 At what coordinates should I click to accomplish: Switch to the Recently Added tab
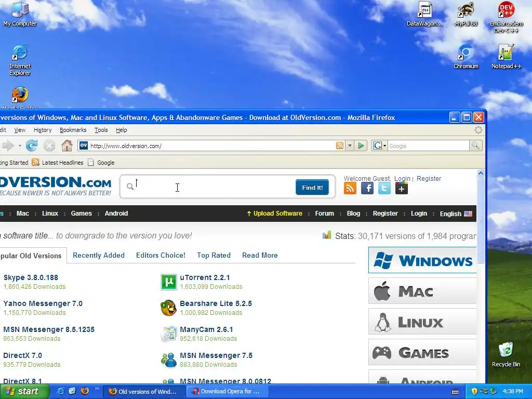[x=98, y=255]
